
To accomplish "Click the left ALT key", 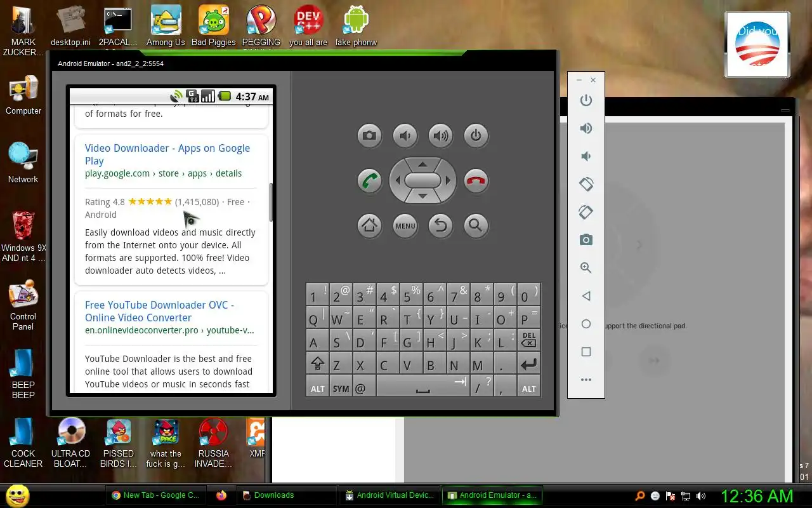I will tap(317, 387).
